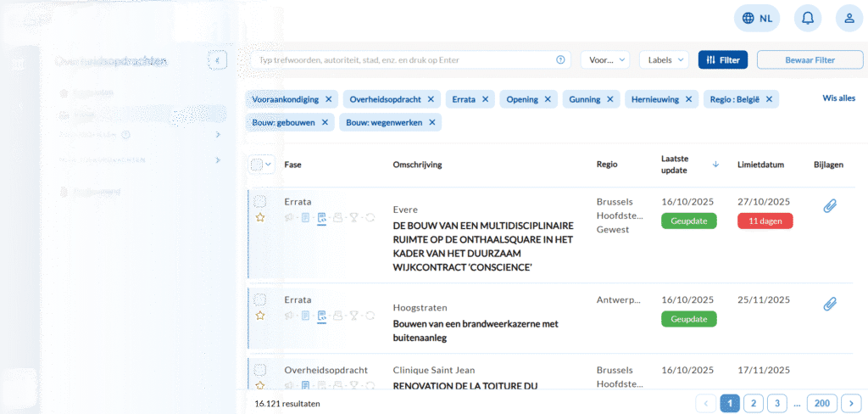Open the NL language selector
Viewport: 868px width, 414px height.
click(756, 18)
